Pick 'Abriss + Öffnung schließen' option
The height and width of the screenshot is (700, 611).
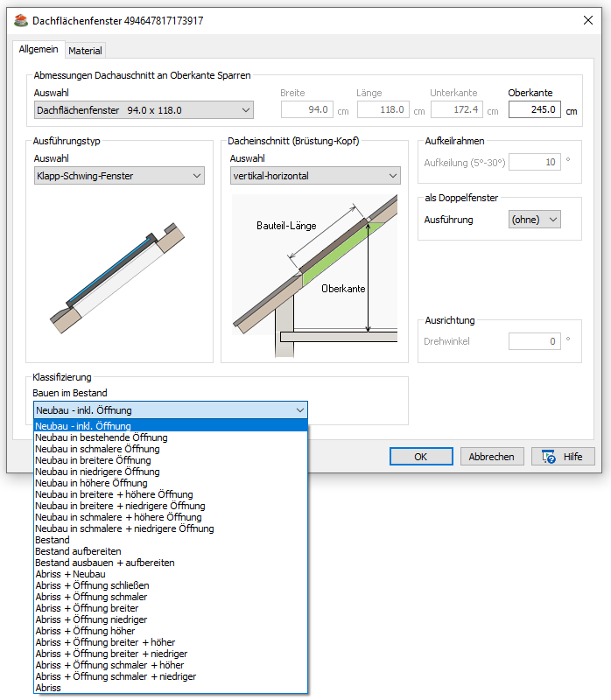point(92,585)
